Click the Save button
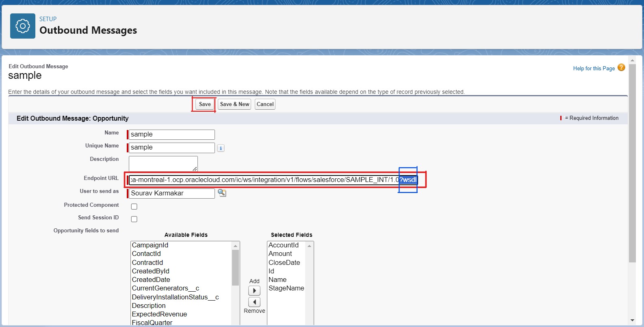The height and width of the screenshot is (327, 644). tap(205, 104)
